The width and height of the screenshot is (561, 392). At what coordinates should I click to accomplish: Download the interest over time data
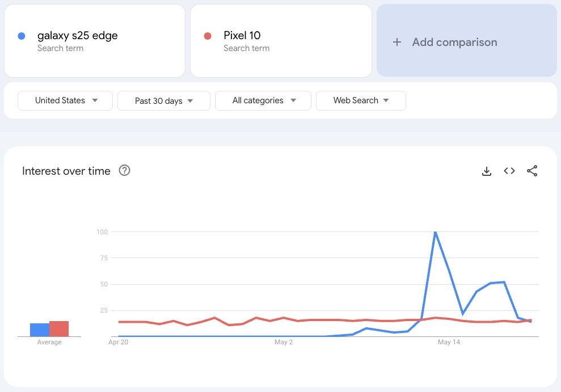click(x=486, y=171)
